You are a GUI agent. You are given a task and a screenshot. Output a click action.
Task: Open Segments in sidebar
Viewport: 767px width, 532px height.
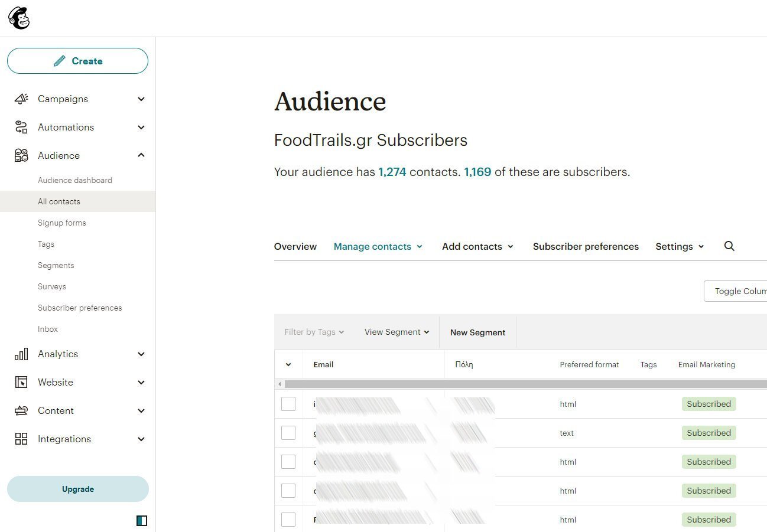[x=56, y=265]
